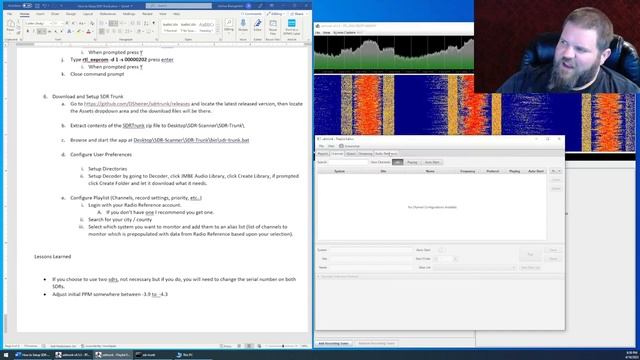Open the Alias List combo box
The image size is (640, 360).
coord(475,267)
